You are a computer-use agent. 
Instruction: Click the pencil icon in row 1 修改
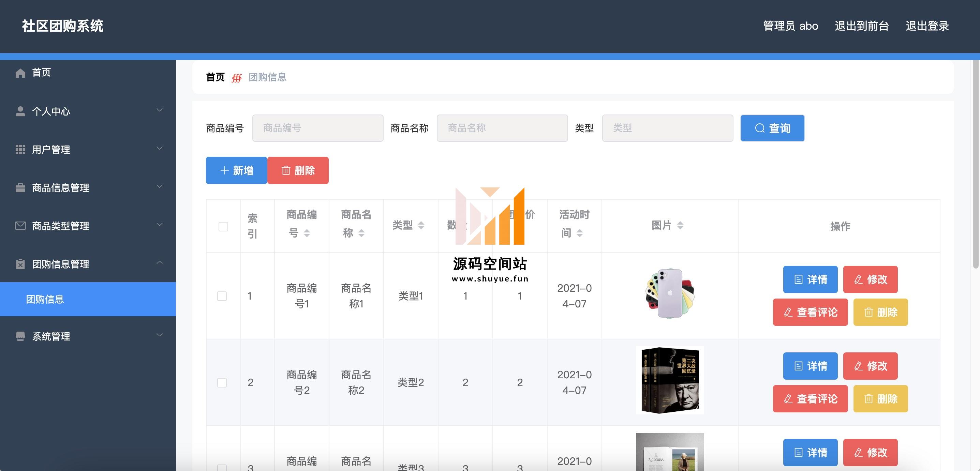[858, 280]
